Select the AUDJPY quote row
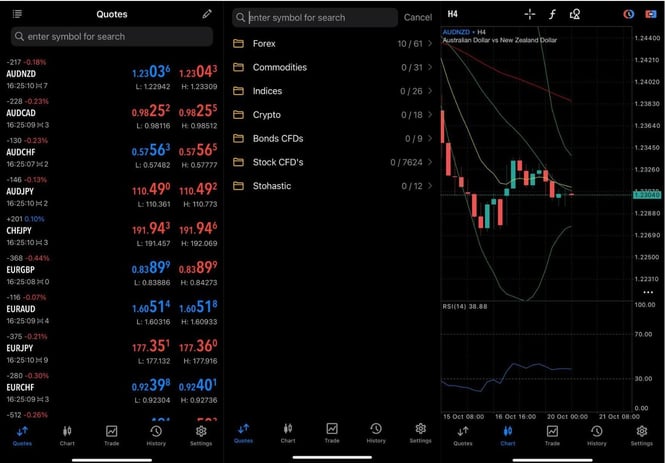Screen dimensions: 665x463 [112, 192]
